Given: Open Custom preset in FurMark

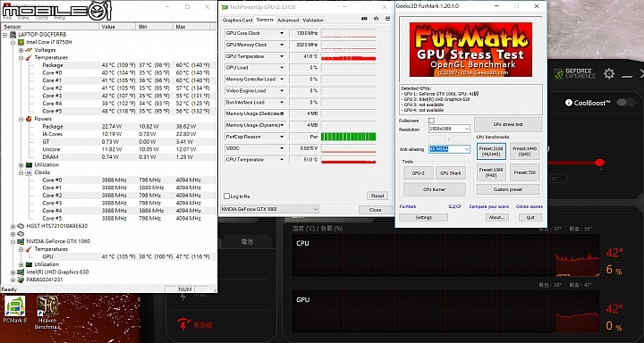Looking at the screenshot, I should coord(508,189).
